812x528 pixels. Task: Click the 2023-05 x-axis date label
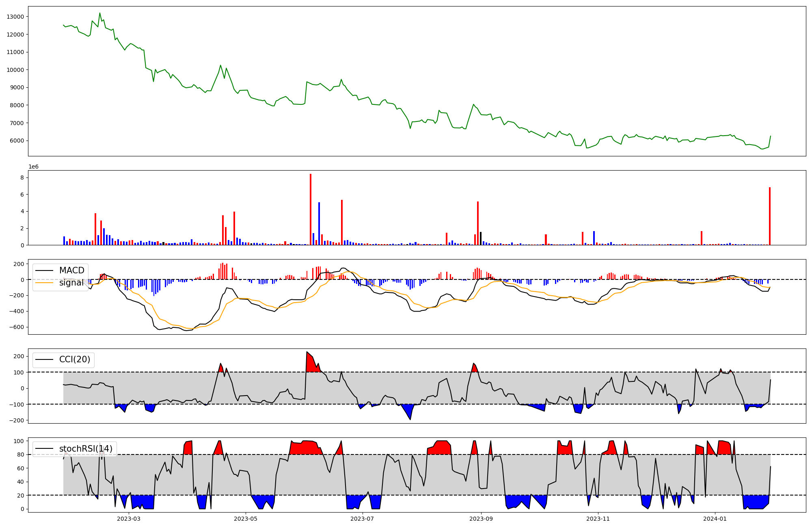246,519
